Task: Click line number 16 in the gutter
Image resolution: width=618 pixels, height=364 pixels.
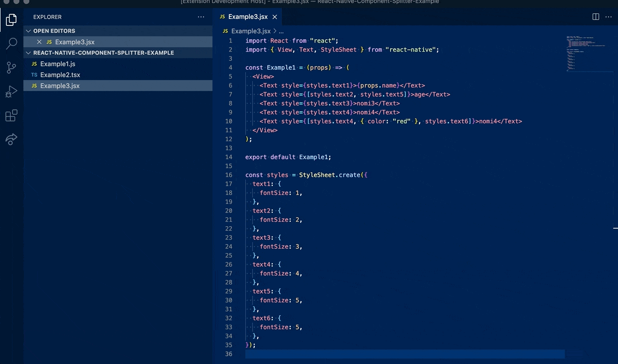Action: coord(229,175)
